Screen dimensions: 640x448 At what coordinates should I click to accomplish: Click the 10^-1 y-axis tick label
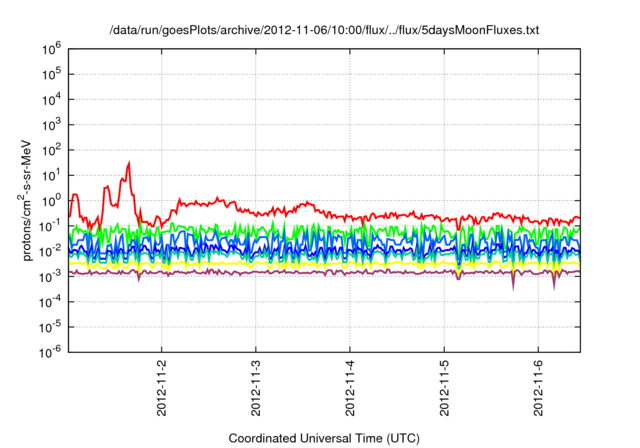coord(50,226)
